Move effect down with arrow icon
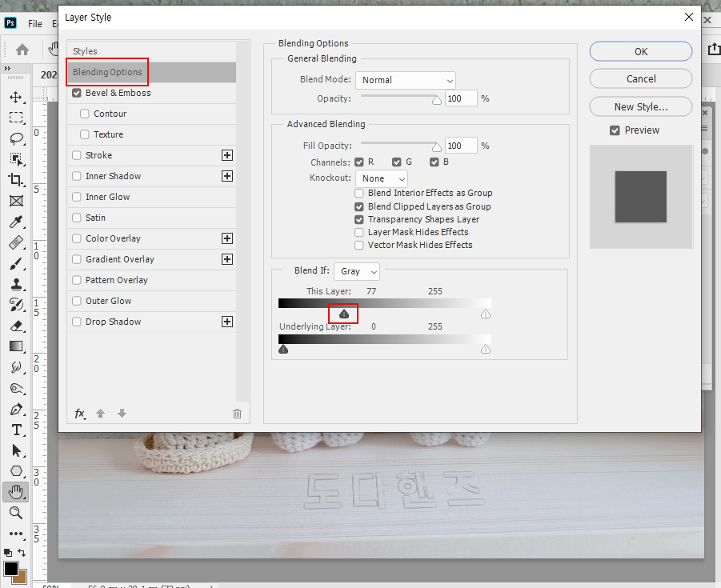This screenshot has width=721, height=588. [x=122, y=414]
